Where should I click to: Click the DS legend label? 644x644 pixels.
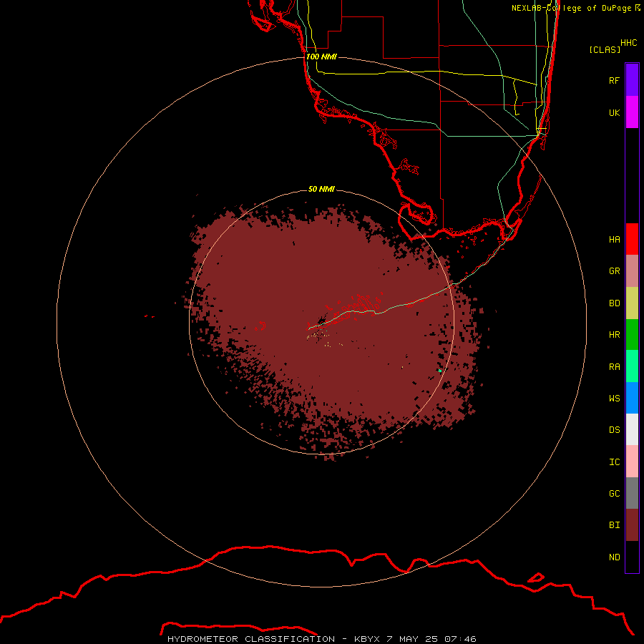click(x=614, y=430)
